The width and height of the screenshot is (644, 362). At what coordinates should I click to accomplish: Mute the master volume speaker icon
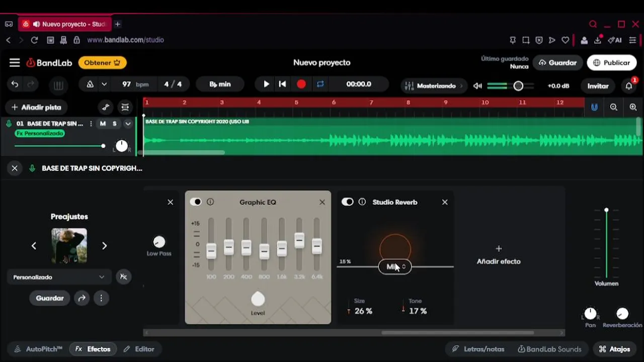point(477,86)
